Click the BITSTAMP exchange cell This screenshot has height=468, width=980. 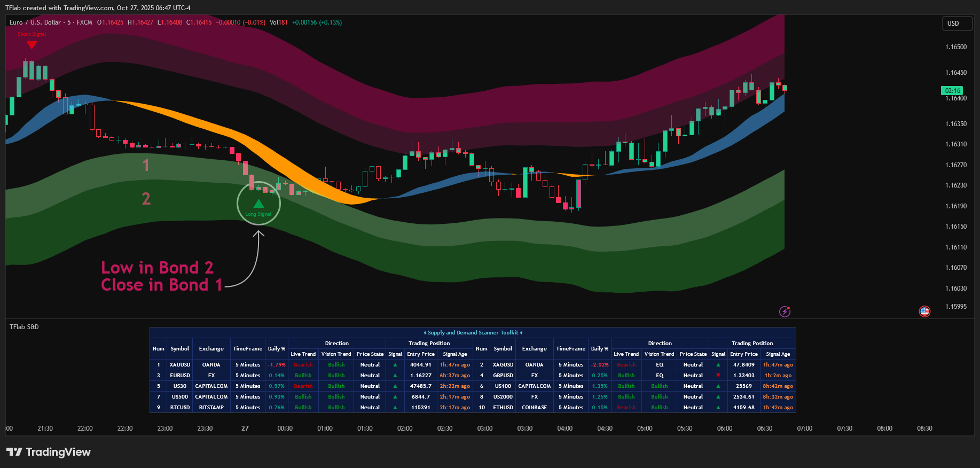point(211,408)
